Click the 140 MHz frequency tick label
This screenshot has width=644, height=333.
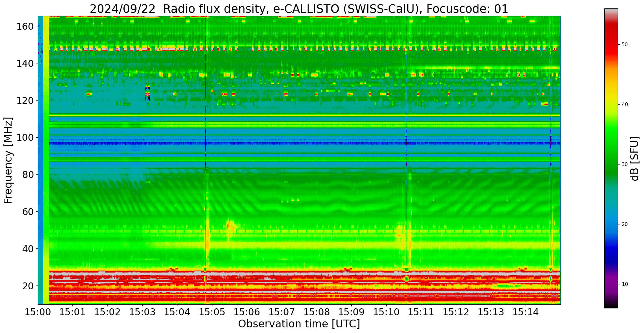click(x=25, y=63)
